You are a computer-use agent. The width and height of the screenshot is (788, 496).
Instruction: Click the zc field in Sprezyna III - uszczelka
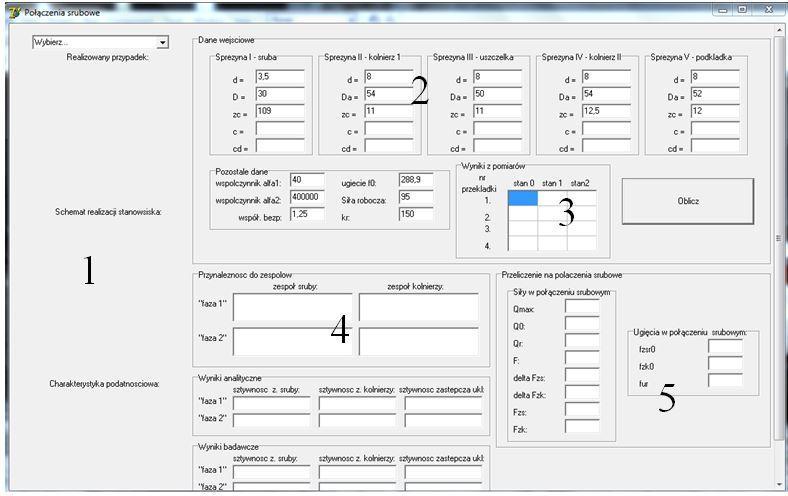(498, 111)
